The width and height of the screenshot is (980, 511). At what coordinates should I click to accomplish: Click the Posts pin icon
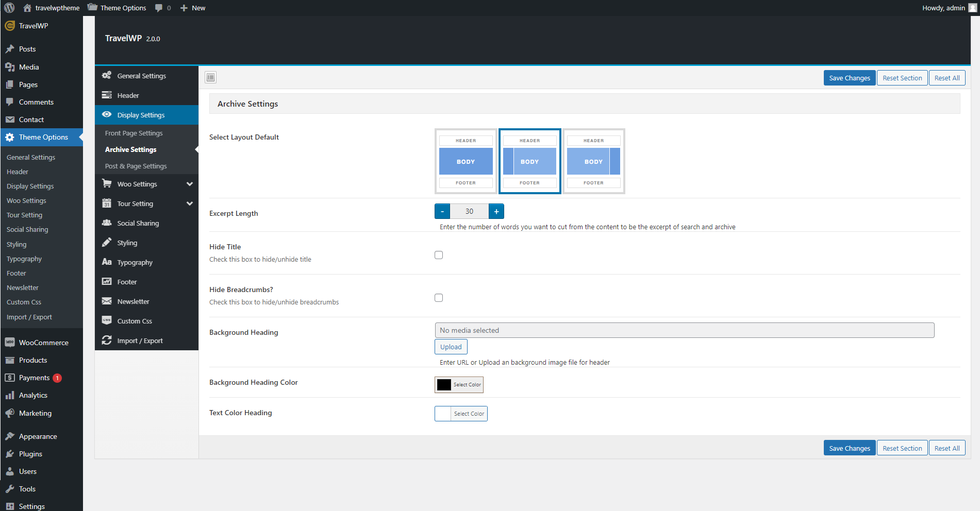tap(10, 49)
